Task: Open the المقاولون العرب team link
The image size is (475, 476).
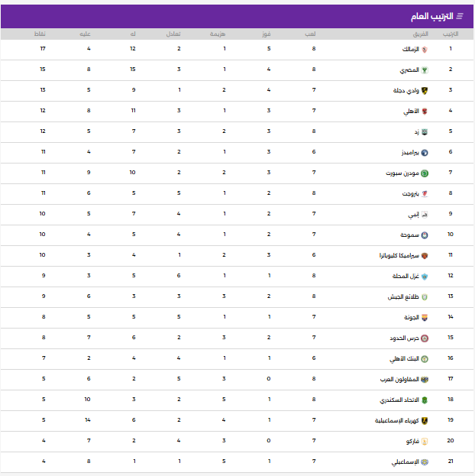Action: tap(399, 380)
